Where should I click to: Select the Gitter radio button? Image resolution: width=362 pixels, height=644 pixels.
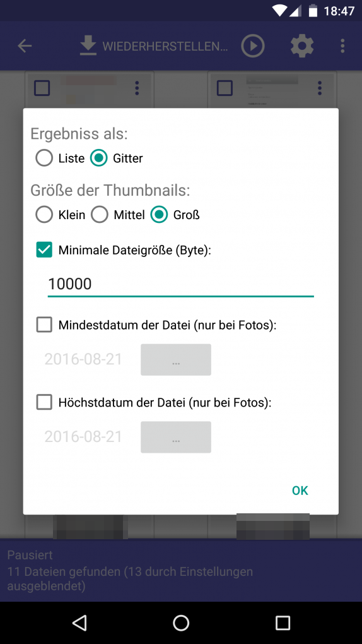point(99,158)
